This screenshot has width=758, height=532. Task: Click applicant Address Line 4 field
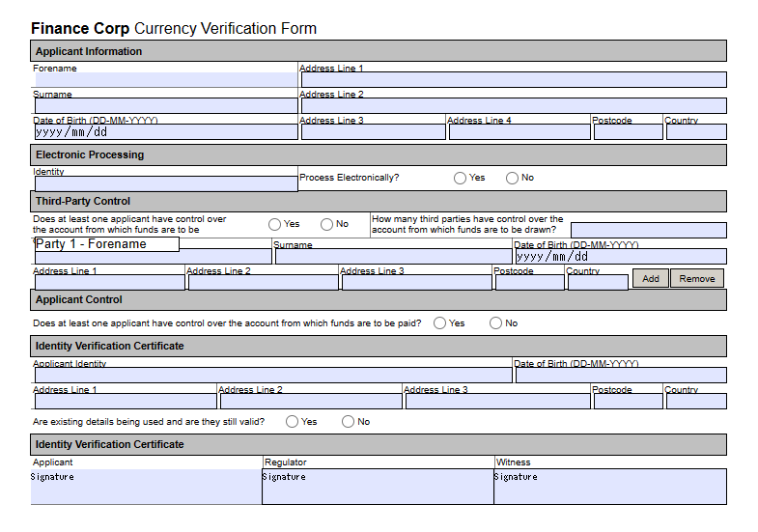click(520, 132)
